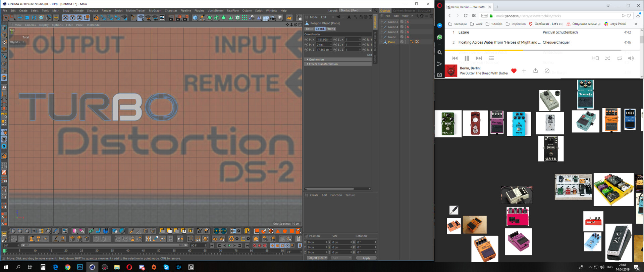Viewport: 644px width, 272px height.
Task: Open the Object (Rel) dropdown
Action: pyautogui.click(x=317, y=258)
